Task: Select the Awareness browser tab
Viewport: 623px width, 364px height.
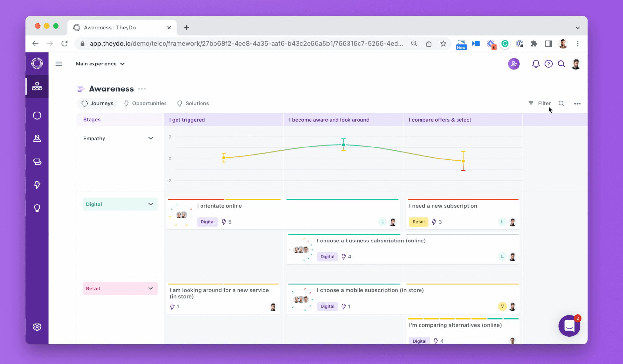Action: pos(122,28)
